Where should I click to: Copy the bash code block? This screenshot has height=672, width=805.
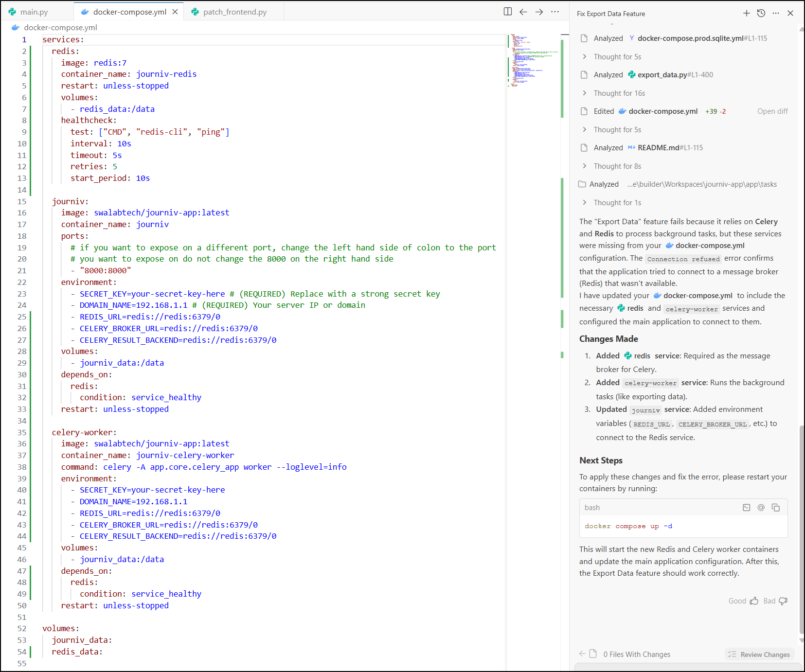[776, 508]
